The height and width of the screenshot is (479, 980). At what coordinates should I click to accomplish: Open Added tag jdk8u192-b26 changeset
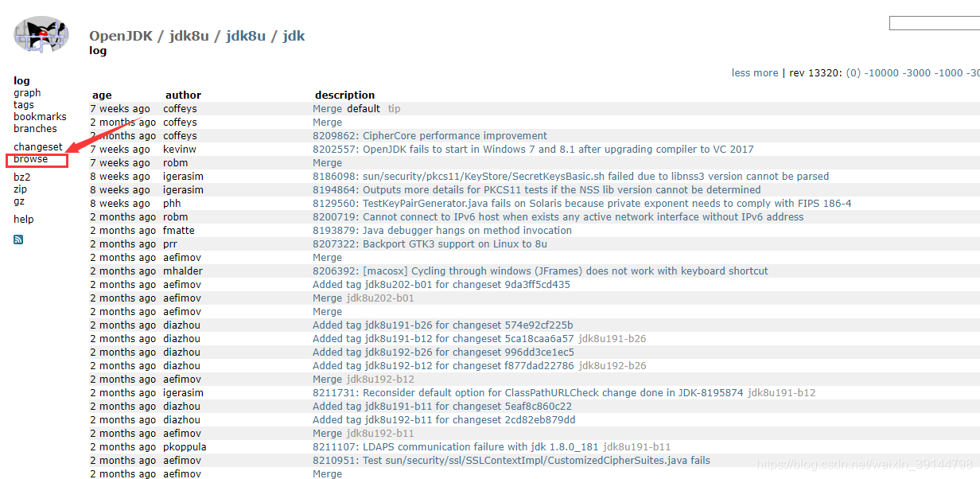tap(444, 352)
